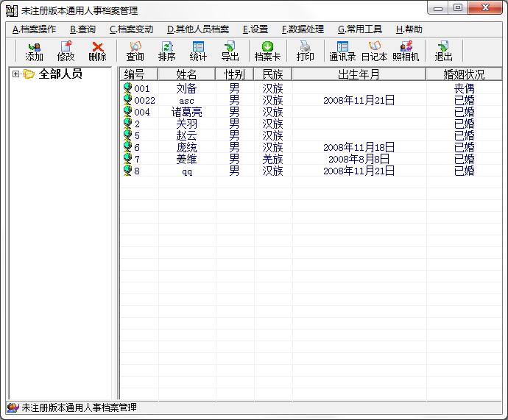The width and height of the screenshot is (508, 420).
Task: Click the 导出 (Export) toolbar icon
Action: tap(230, 46)
